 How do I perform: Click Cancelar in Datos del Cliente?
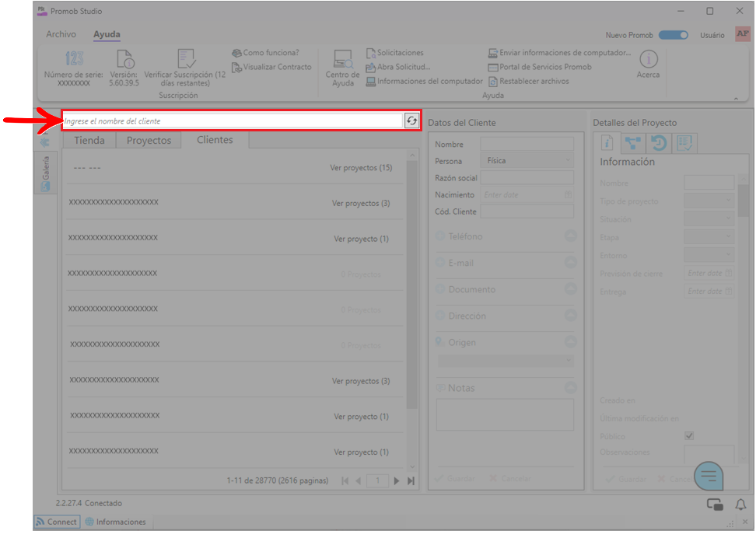click(510, 478)
